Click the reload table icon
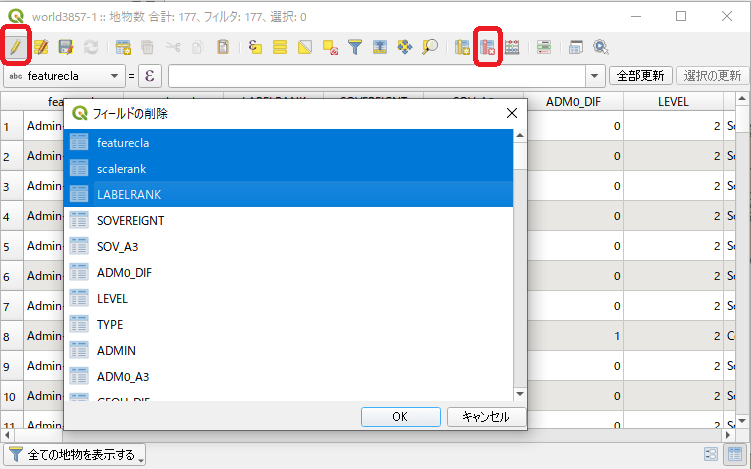The width and height of the screenshot is (751, 469). (91, 47)
